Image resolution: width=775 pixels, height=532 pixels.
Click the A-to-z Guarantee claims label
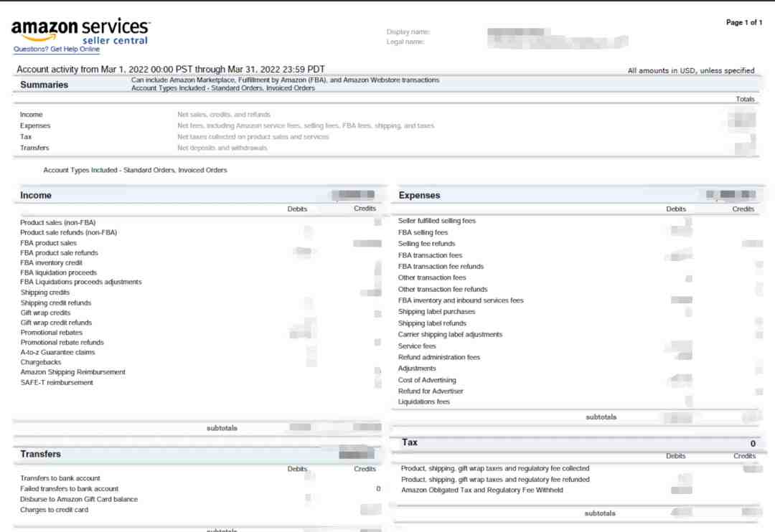[x=57, y=352]
